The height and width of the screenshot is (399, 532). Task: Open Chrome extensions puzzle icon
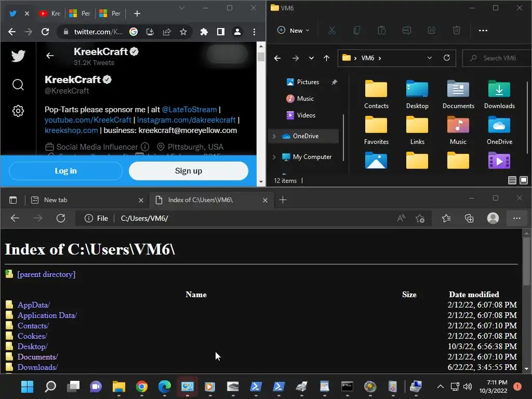tap(204, 32)
